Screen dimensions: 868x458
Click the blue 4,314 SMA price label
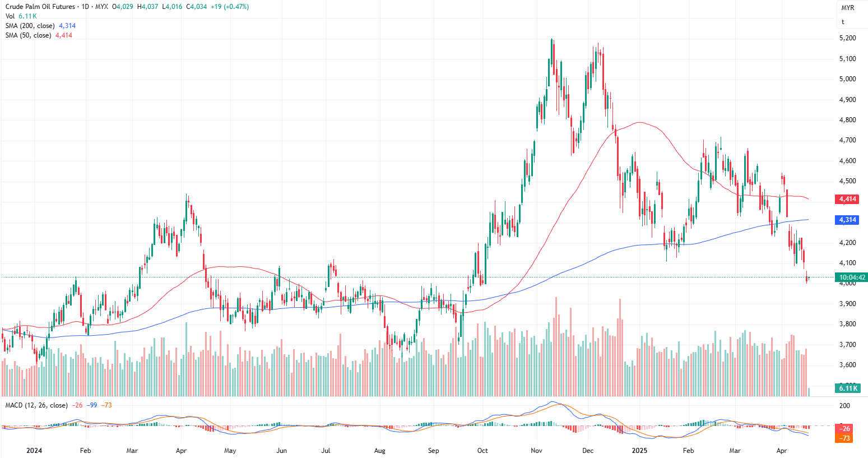tap(847, 220)
